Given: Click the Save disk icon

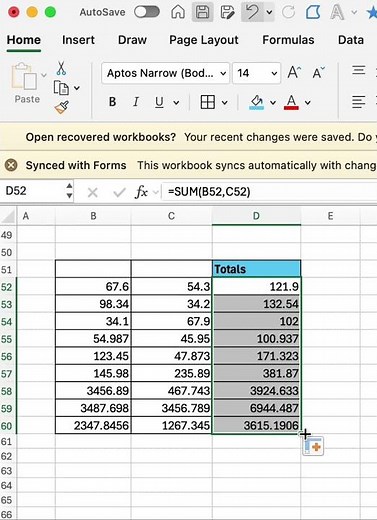Looking at the screenshot, I should coord(202,12).
